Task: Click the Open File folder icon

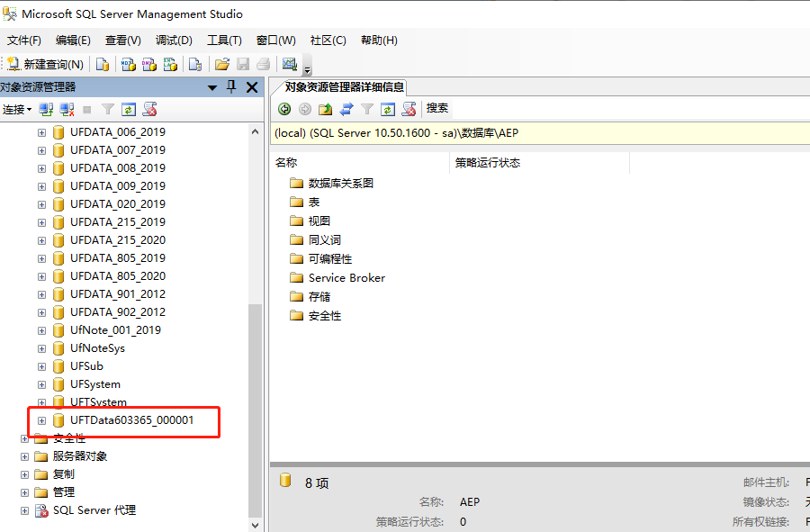Action: click(x=221, y=64)
